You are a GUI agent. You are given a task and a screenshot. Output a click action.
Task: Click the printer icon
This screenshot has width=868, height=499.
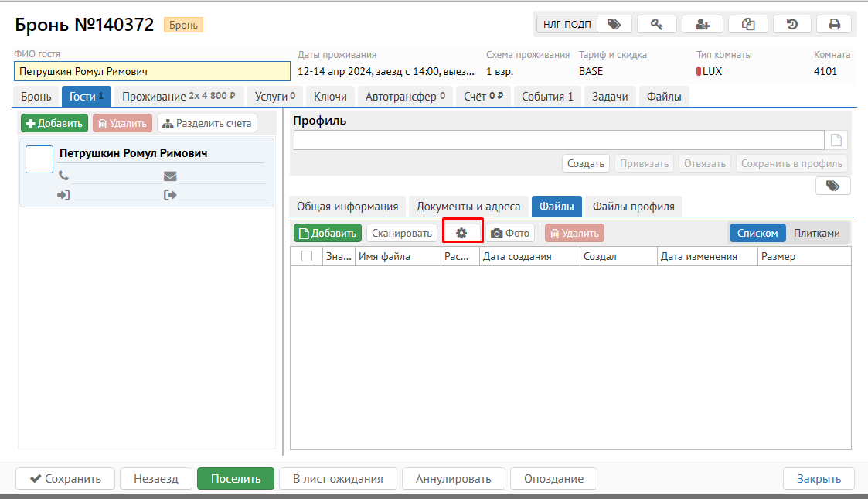834,24
